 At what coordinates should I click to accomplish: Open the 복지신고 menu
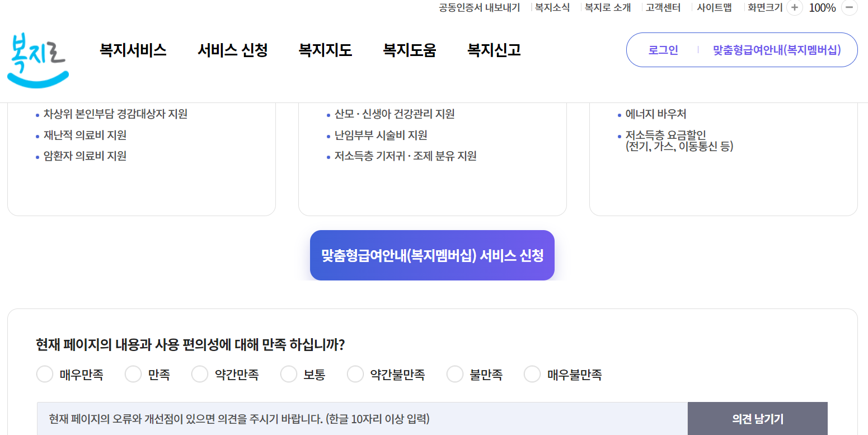[494, 50]
